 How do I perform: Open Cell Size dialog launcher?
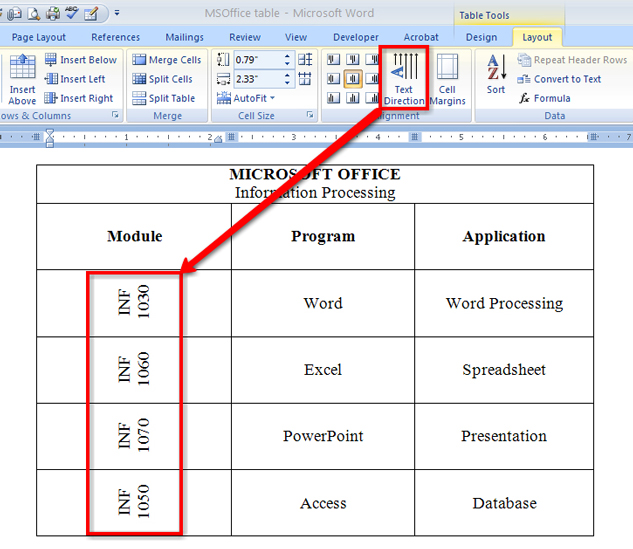click(x=310, y=115)
